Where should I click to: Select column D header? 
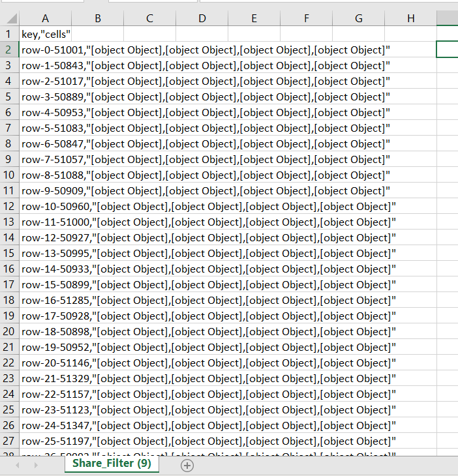point(202,18)
